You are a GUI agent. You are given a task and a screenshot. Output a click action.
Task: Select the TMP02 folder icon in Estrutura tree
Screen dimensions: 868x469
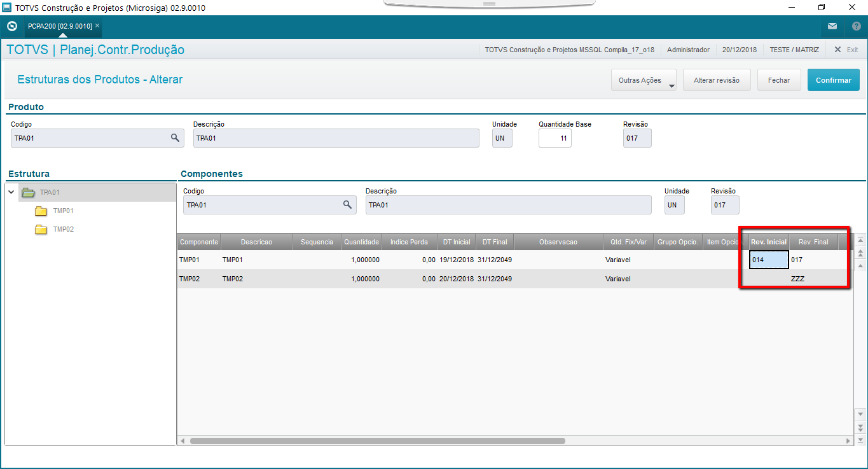pyautogui.click(x=41, y=230)
